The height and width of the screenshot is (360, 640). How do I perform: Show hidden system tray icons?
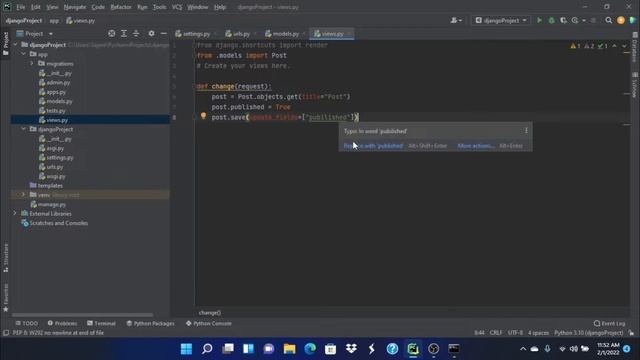pyautogui.click(x=523, y=349)
